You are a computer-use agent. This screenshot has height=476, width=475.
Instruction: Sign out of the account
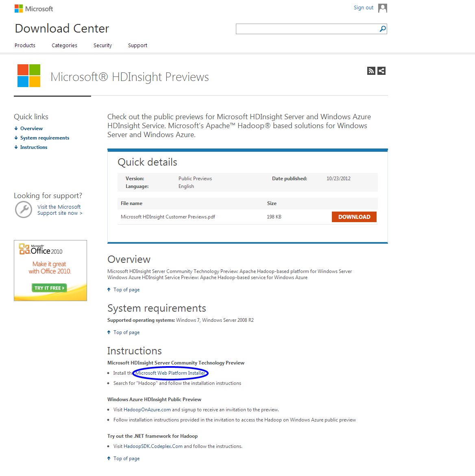tap(363, 8)
